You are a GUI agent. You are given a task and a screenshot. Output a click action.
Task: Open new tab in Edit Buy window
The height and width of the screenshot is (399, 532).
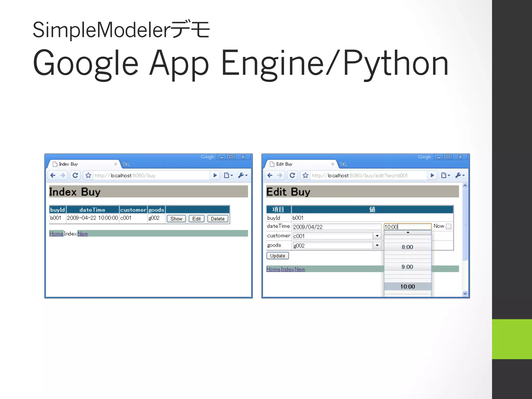coord(343,164)
